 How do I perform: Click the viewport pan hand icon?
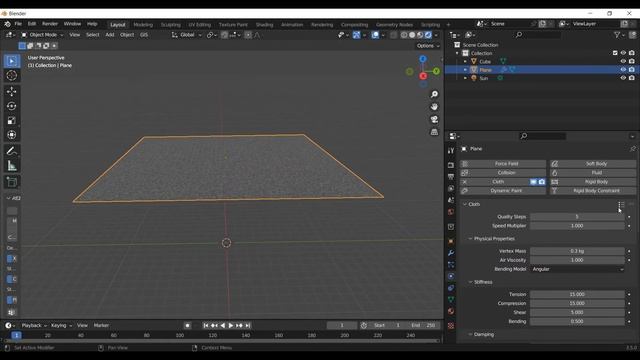434,107
